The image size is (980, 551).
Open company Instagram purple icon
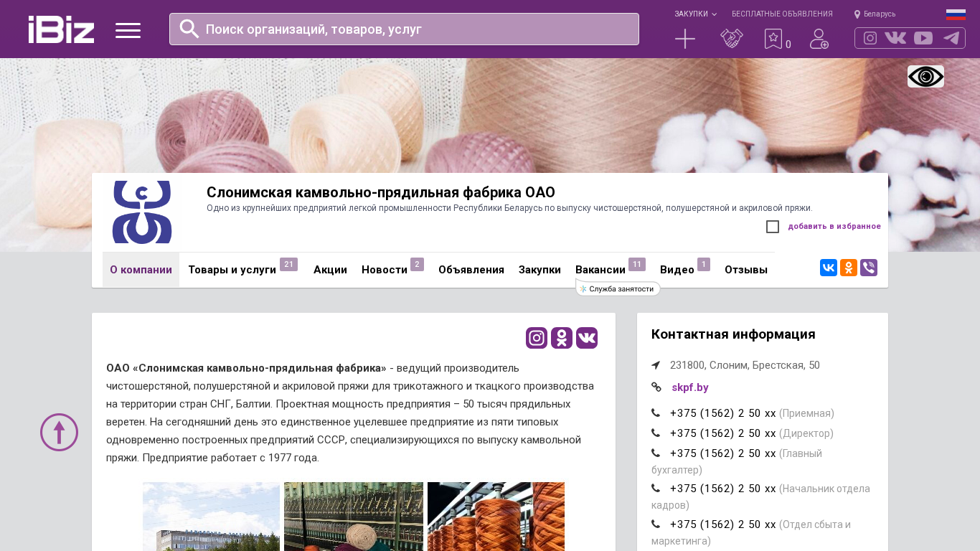point(537,338)
